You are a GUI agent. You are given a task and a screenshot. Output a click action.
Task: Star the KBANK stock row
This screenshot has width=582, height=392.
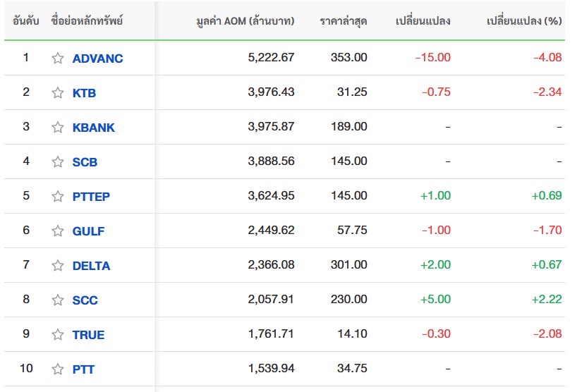pos(58,128)
